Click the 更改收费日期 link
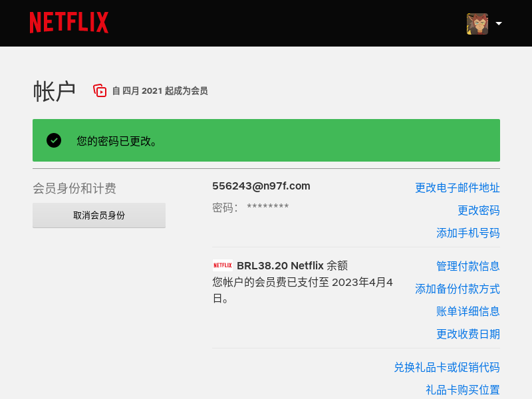Screen dimensions: 532x399 [x=468, y=334]
